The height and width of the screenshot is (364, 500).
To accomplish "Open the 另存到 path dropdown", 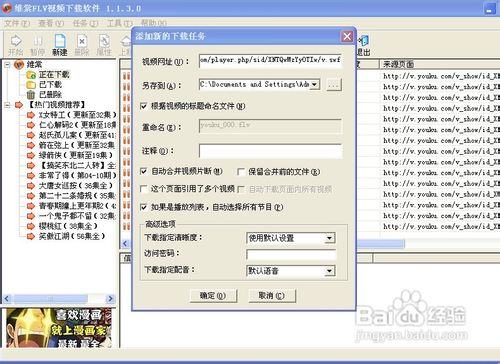I will pyautogui.click(x=314, y=85).
